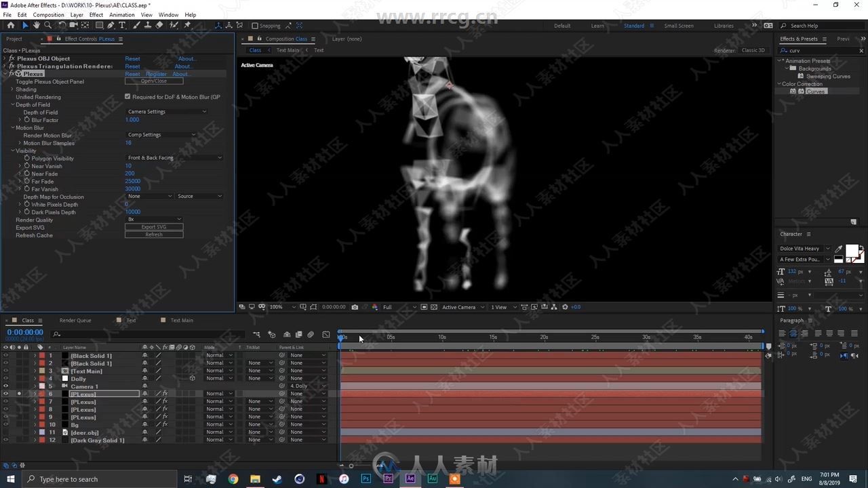Click the graph editor icon in timeline

pyautogui.click(x=326, y=334)
